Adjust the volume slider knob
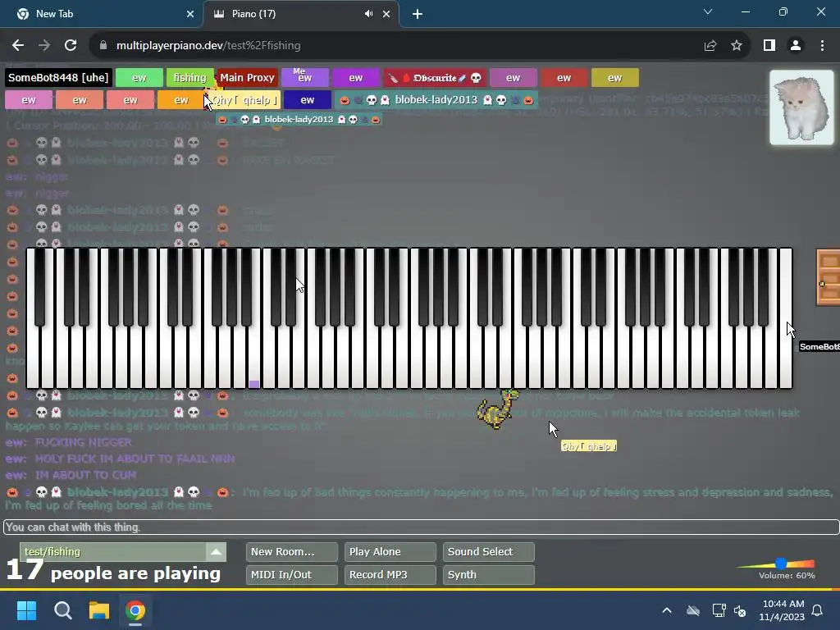 point(781,563)
